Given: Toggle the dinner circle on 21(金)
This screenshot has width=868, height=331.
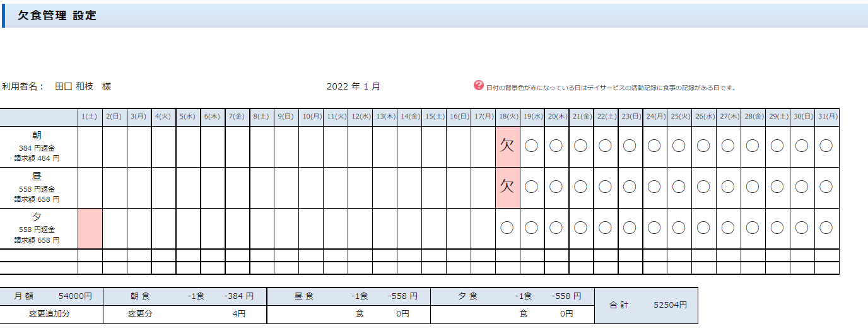Looking at the screenshot, I should pyautogui.click(x=581, y=228).
